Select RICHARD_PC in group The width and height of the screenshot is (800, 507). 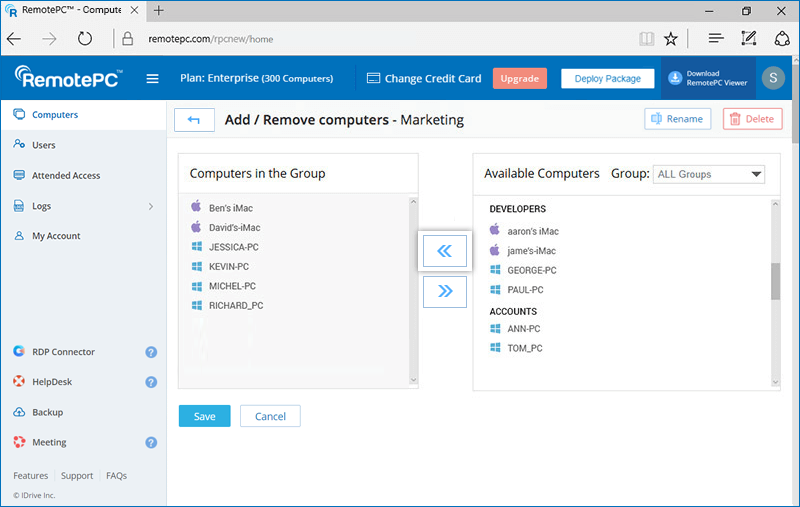236,306
